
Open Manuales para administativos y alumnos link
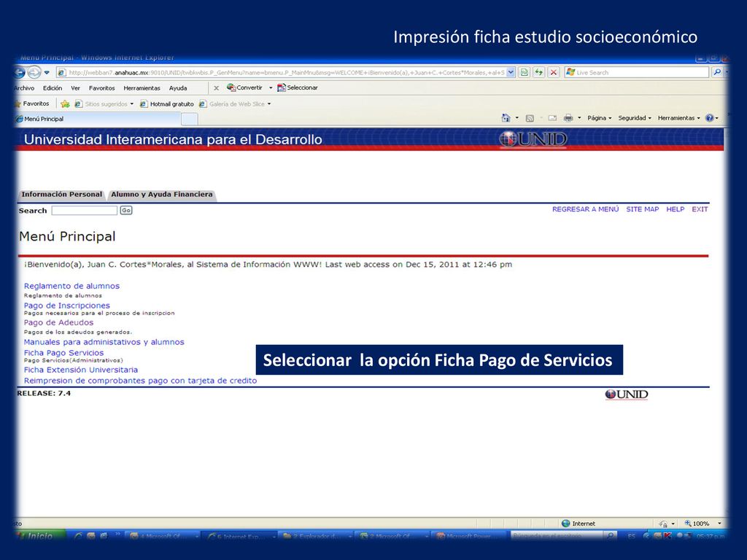(104, 342)
